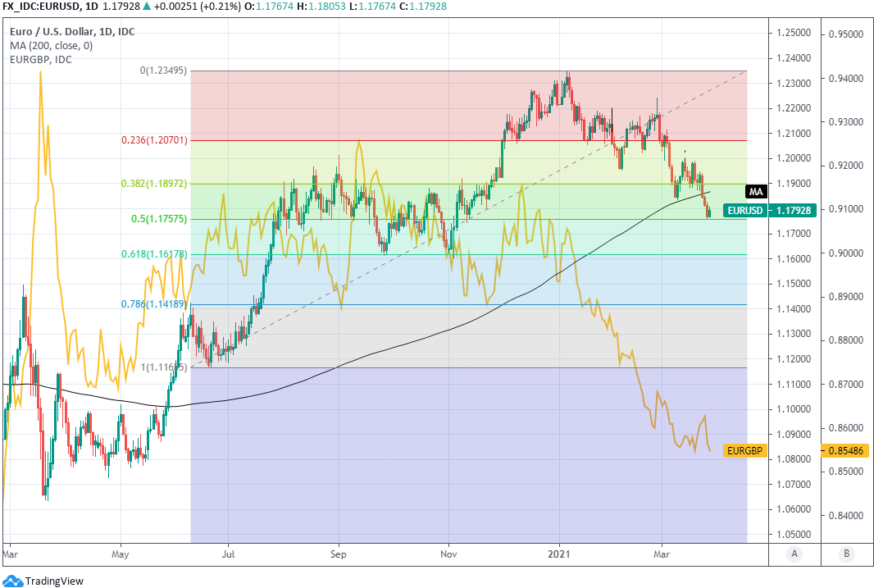Toggle the 'B' scale button
Image resolution: width=874 pixels, height=588 pixels.
845,554
